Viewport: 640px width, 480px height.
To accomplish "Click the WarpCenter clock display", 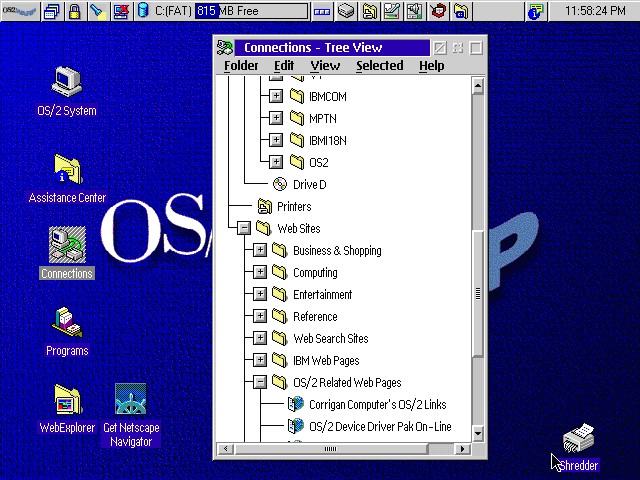I will [595, 12].
